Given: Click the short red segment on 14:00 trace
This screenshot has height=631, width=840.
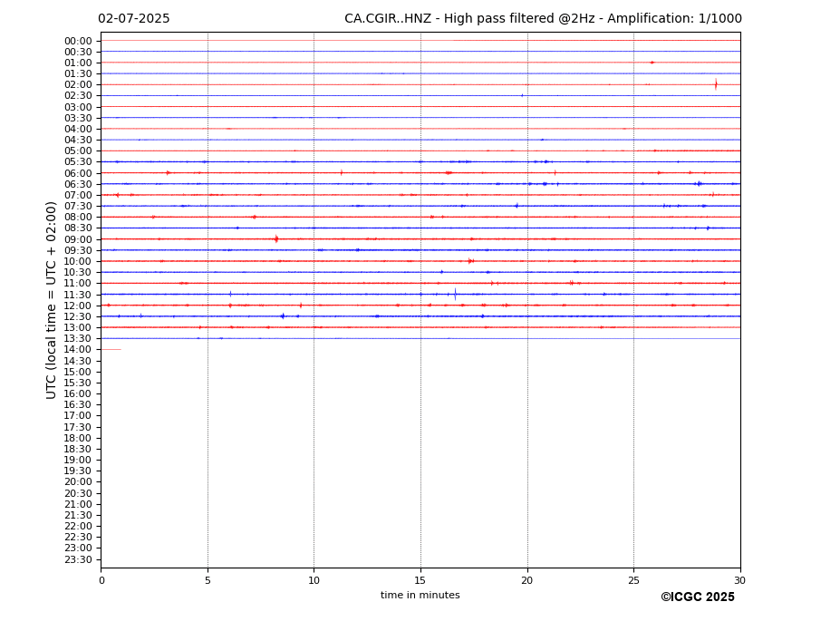Looking at the screenshot, I should point(111,350).
